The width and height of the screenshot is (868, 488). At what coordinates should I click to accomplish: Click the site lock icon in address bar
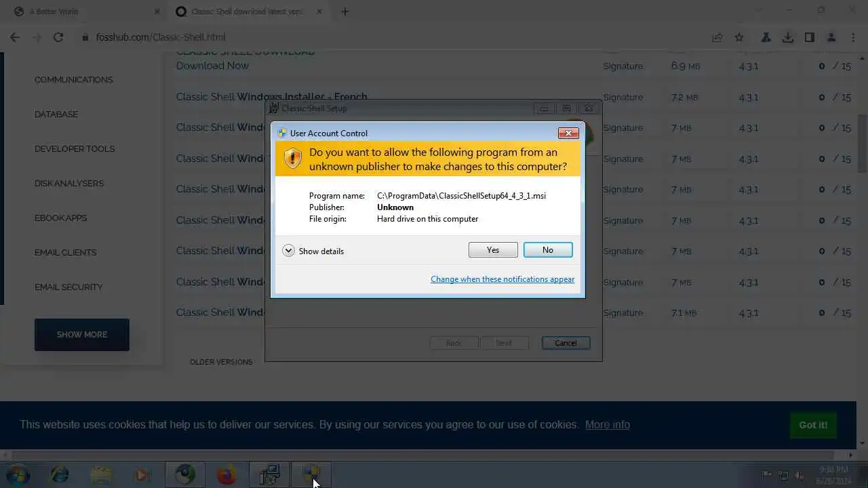pyautogui.click(x=85, y=37)
